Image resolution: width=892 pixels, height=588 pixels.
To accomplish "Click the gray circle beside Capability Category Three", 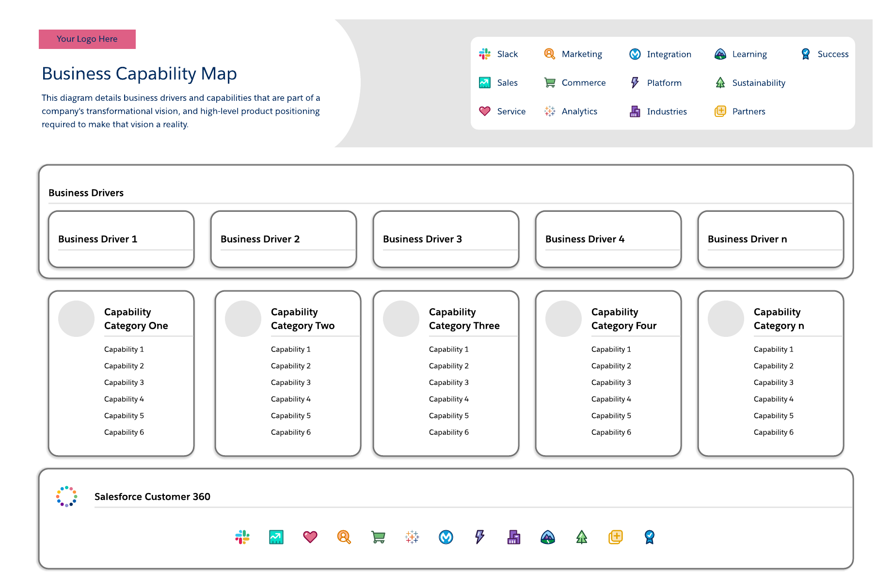I will [x=401, y=318].
